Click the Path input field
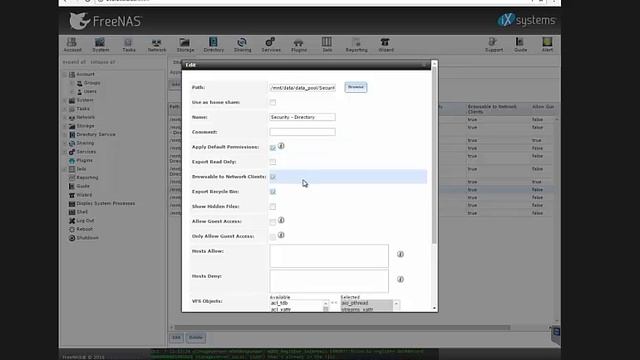This screenshot has height=360, width=640. pyautogui.click(x=302, y=88)
